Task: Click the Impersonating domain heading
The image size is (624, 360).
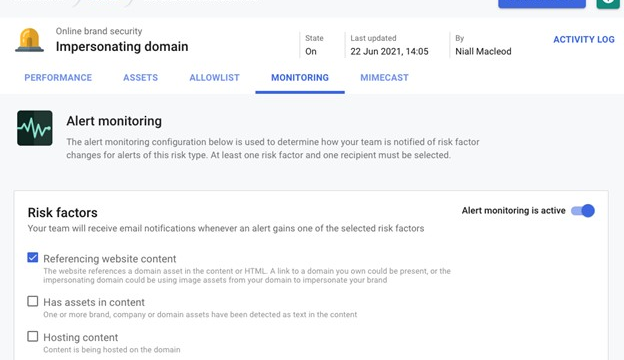Action: tap(122, 47)
